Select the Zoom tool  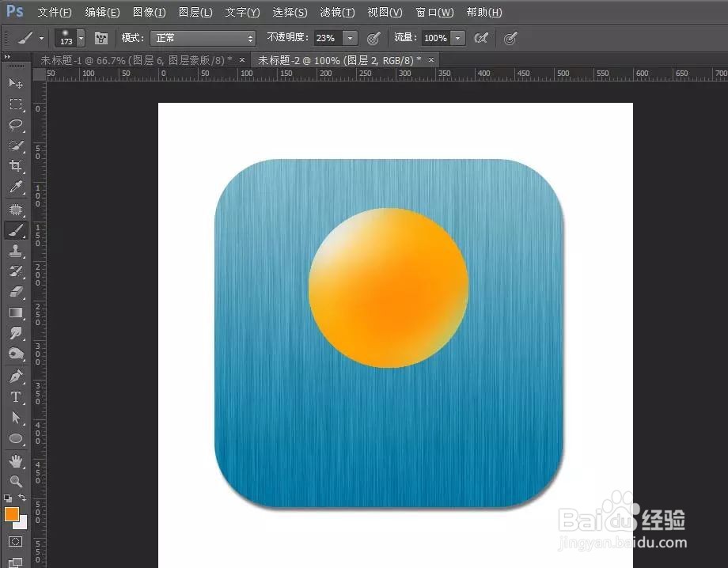click(x=16, y=481)
